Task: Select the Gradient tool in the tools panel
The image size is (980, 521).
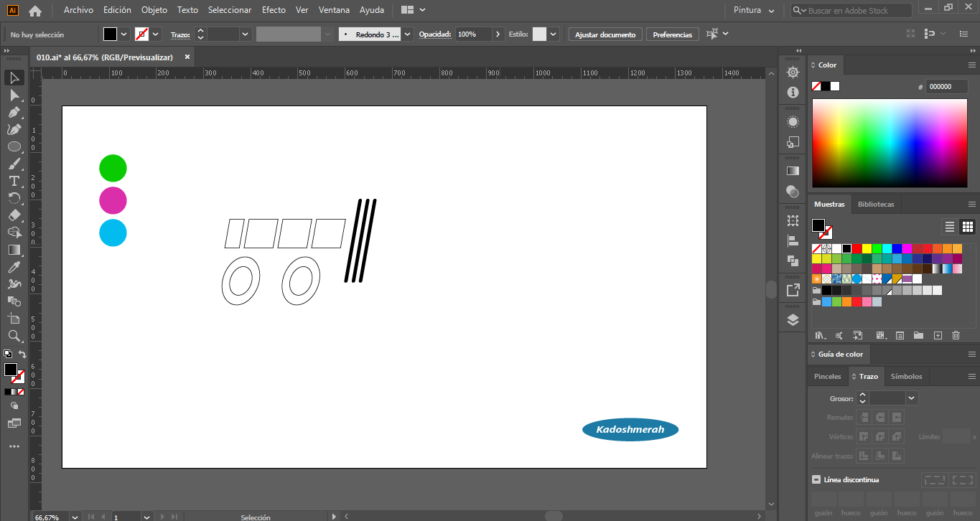Action: 14,250
